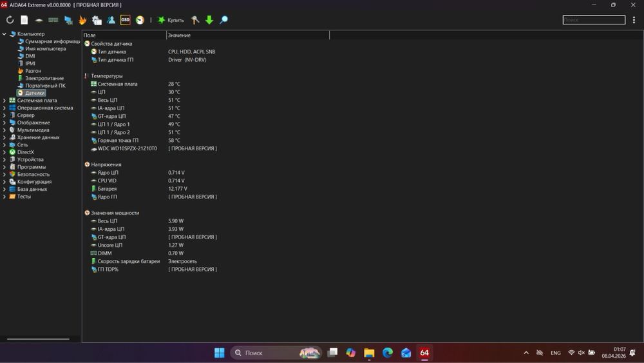Screen dimensions: 644x363
Task: Expand the Отображение node arrow
Action: pos(5,123)
